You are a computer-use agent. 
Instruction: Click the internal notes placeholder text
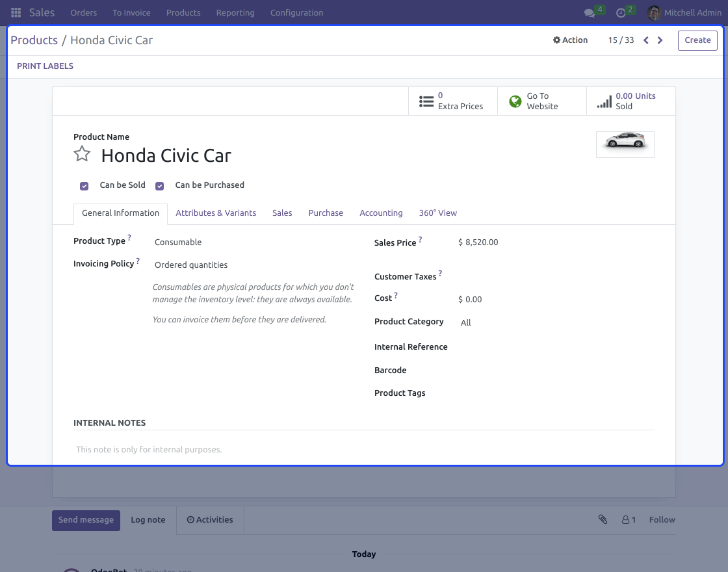click(149, 449)
